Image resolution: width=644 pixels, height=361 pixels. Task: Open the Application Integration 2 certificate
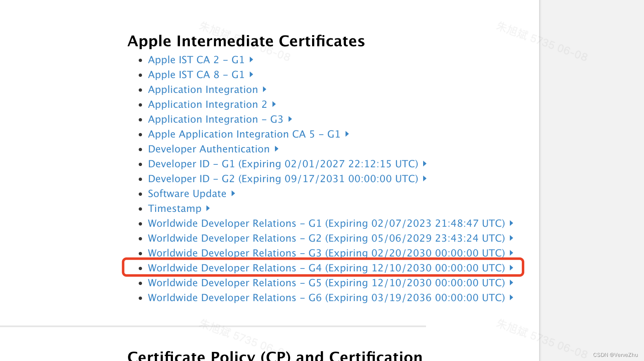point(208,104)
